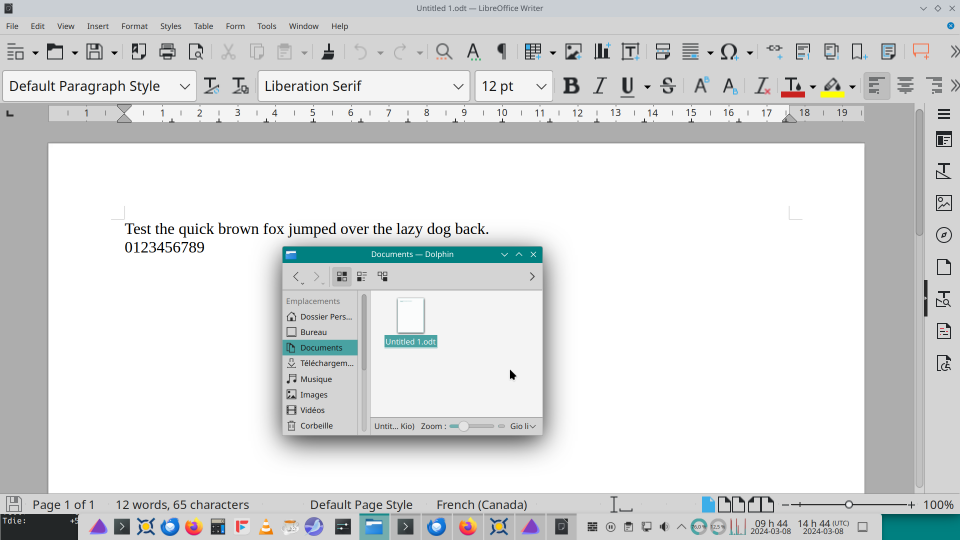
Task: Click Default Page Style in status bar
Action: click(x=361, y=504)
